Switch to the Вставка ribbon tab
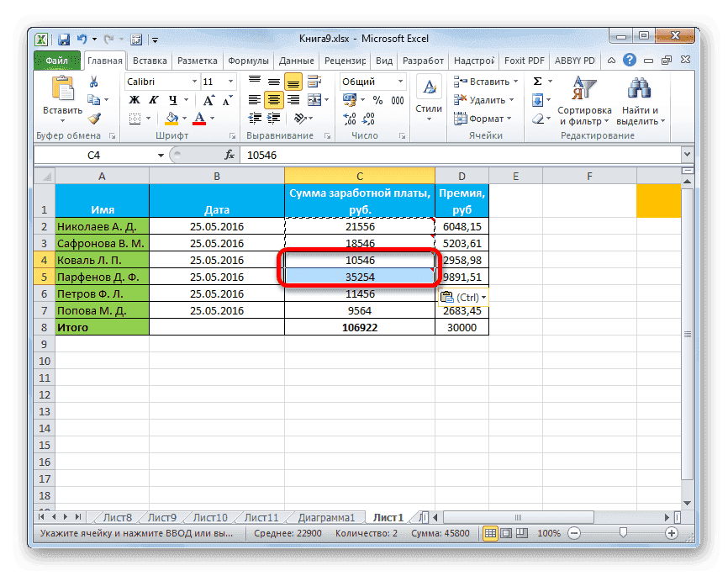The image size is (728, 576). click(150, 60)
